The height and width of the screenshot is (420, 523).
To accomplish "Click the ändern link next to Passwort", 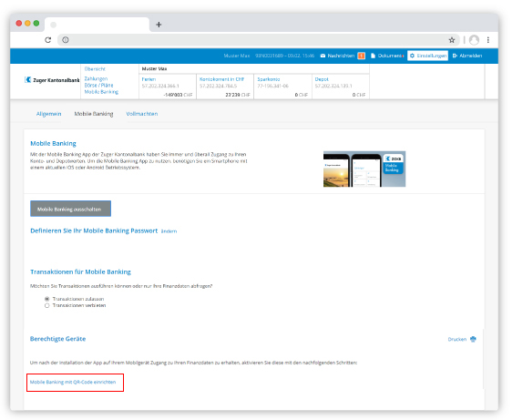I will [169, 231].
